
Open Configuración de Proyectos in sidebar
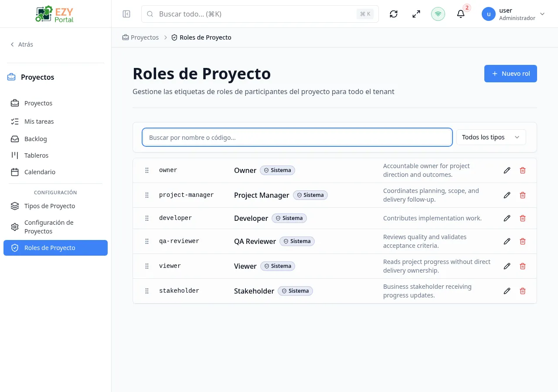coord(55,227)
